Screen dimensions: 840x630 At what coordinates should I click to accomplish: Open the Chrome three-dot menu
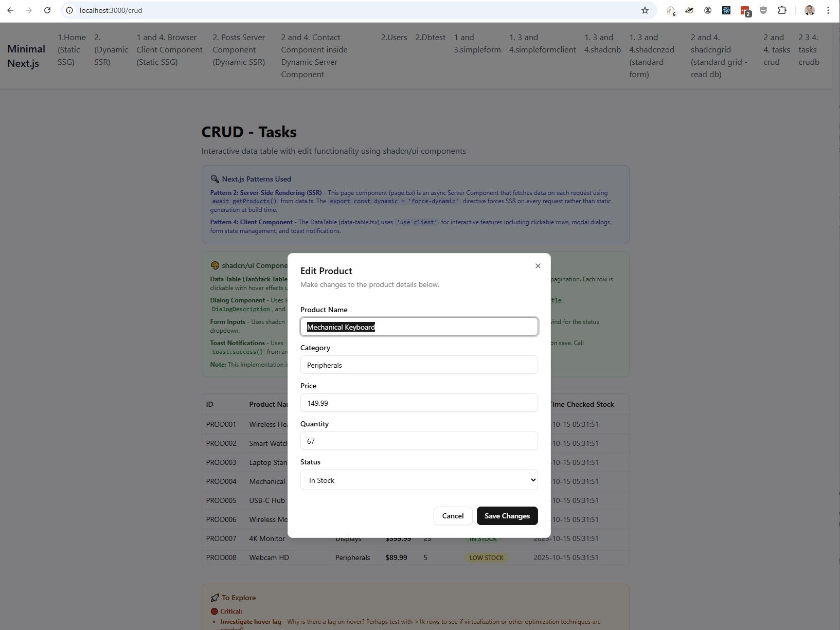(x=828, y=10)
